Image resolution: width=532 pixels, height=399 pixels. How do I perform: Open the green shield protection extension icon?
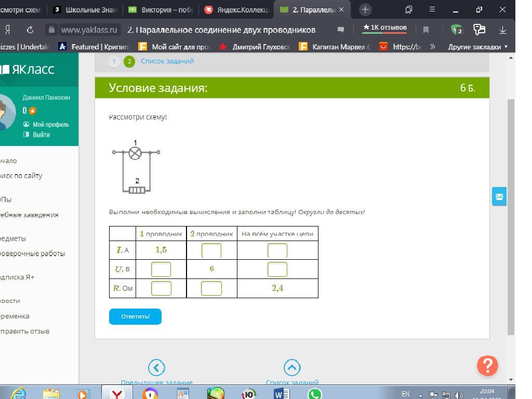456,30
